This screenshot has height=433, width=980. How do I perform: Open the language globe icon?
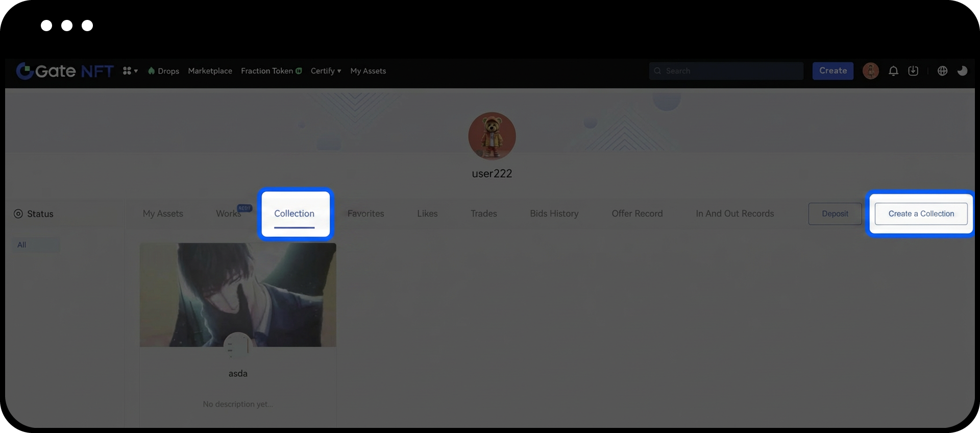click(942, 71)
